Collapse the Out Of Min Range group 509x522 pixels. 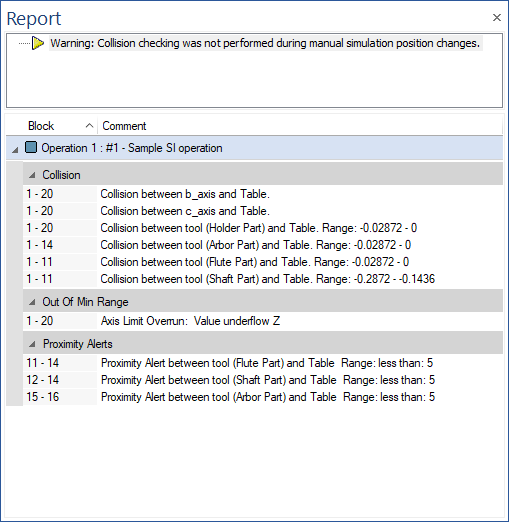32,302
